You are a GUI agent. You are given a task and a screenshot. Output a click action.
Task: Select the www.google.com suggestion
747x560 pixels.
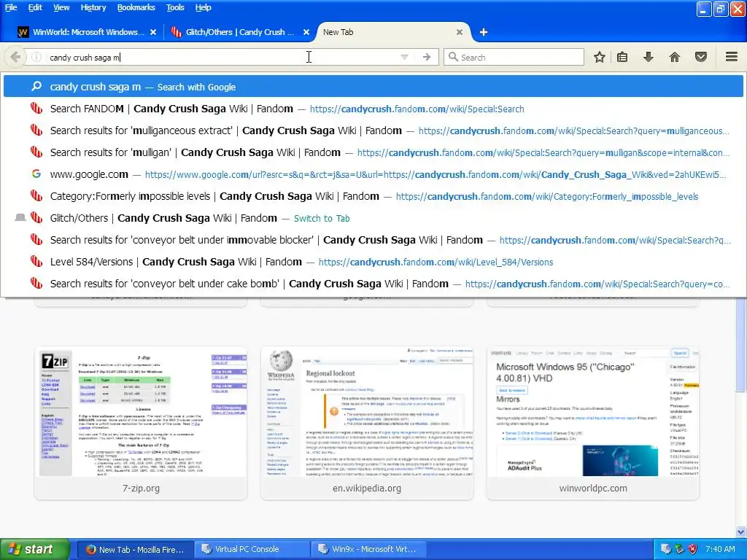(373, 174)
